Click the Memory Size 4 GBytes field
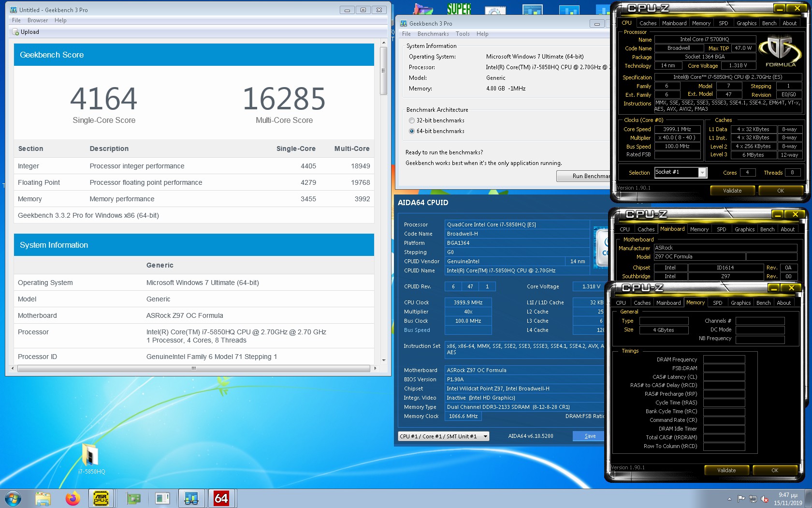The height and width of the screenshot is (508, 812). click(x=664, y=330)
